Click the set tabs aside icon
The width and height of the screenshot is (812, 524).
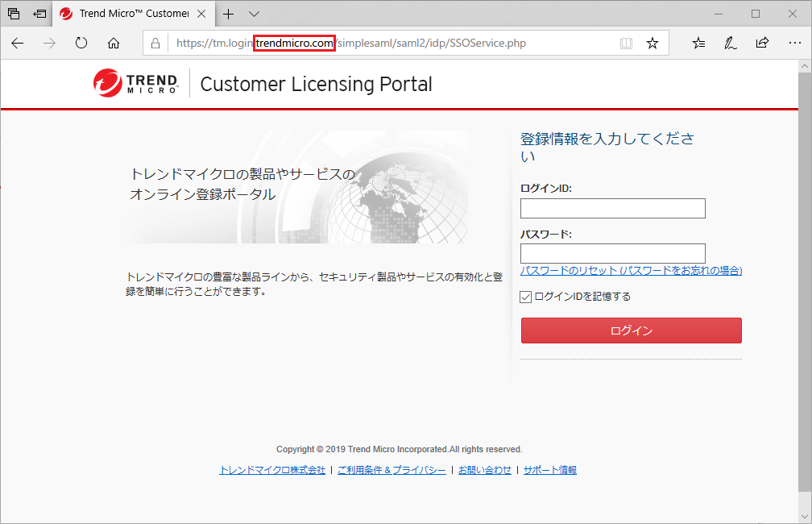39,14
